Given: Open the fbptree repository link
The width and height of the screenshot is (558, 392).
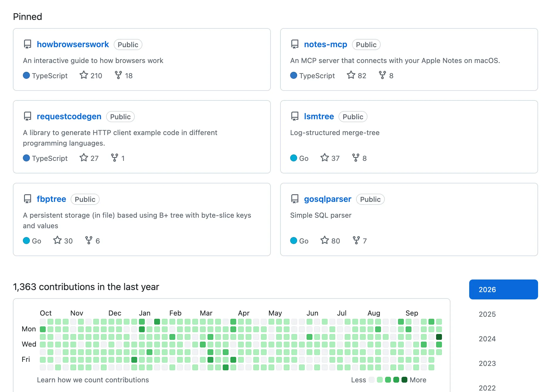Looking at the screenshot, I should click(52, 199).
